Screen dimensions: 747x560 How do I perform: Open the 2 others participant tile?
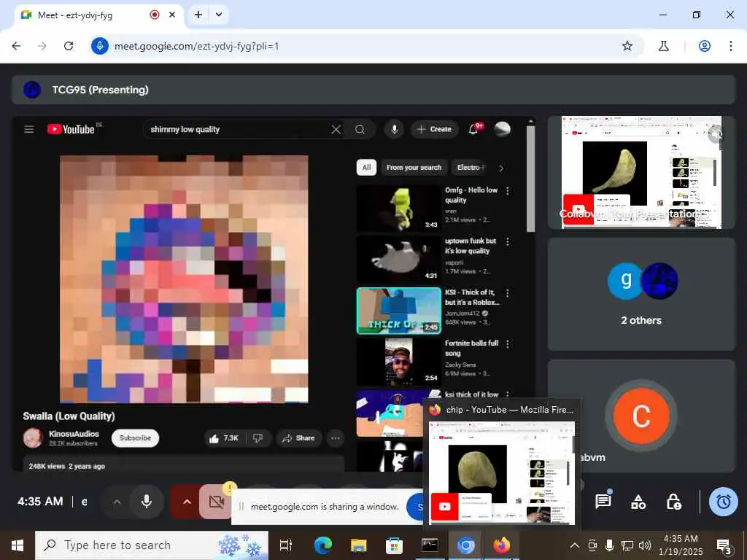(641, 295)
